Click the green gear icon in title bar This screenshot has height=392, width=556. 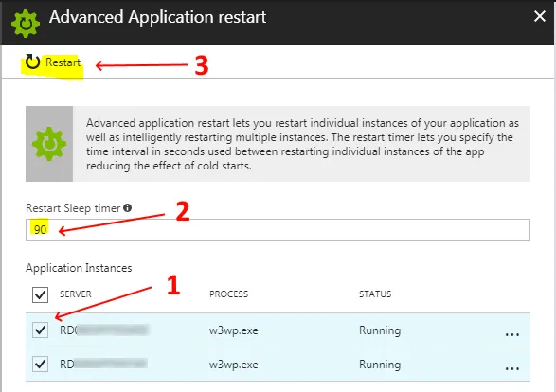pos(26,24)
